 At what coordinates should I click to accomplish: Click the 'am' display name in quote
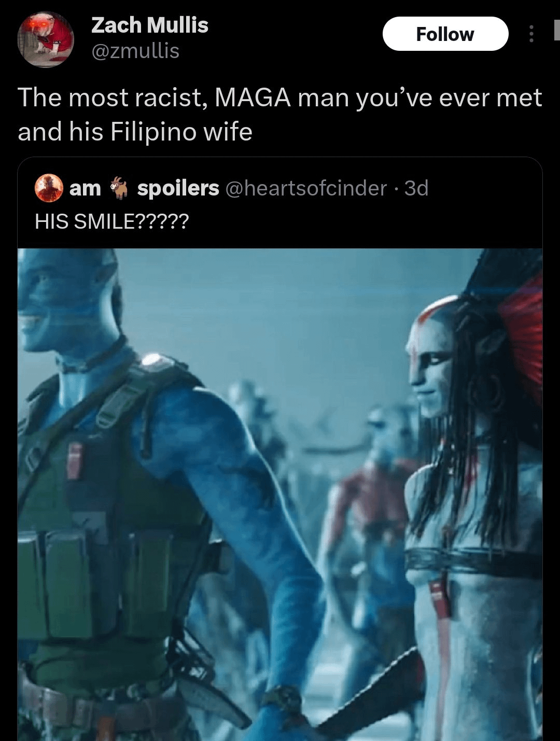tap(85, 188)
